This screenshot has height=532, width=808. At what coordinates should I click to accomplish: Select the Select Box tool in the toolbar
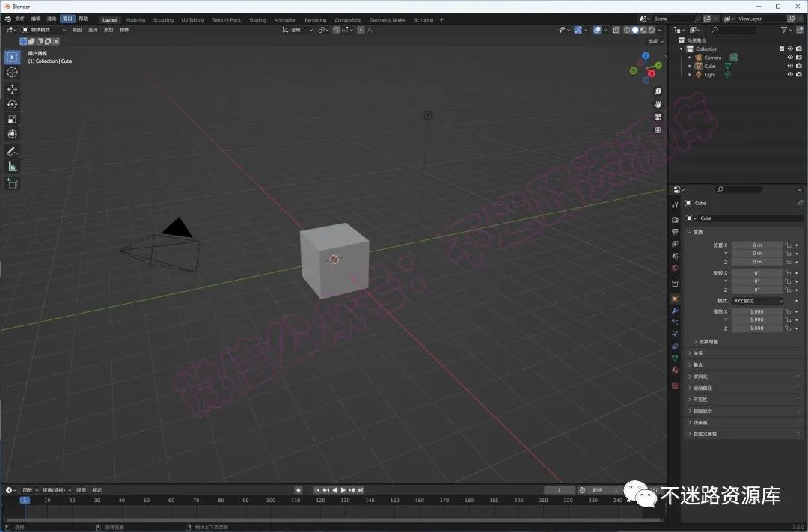click(x=13, y=57)
